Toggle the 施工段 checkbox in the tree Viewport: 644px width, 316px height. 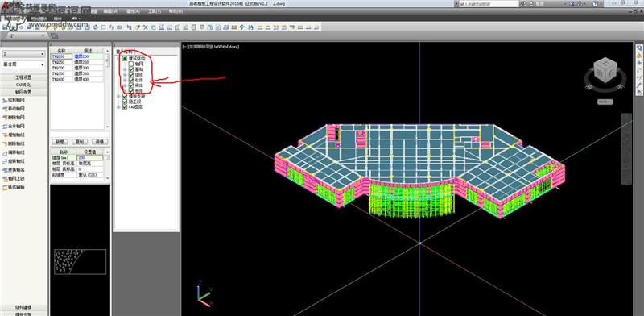[125, 102]
